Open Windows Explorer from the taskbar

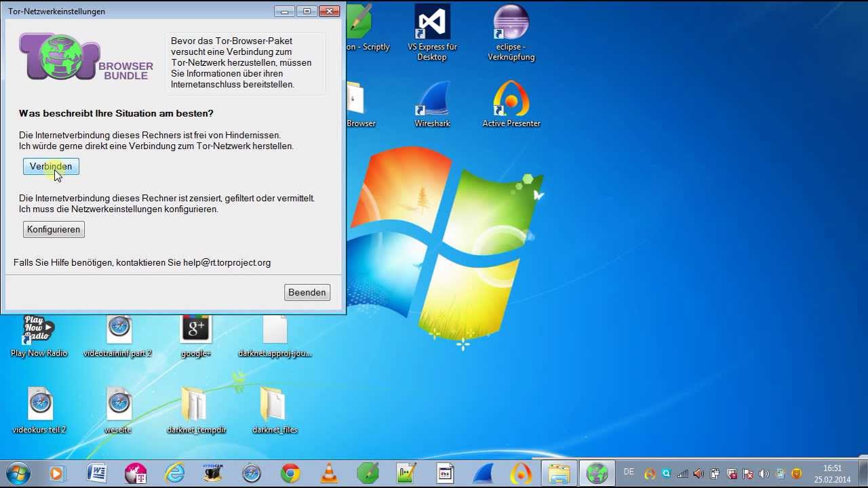coord(559,473)
